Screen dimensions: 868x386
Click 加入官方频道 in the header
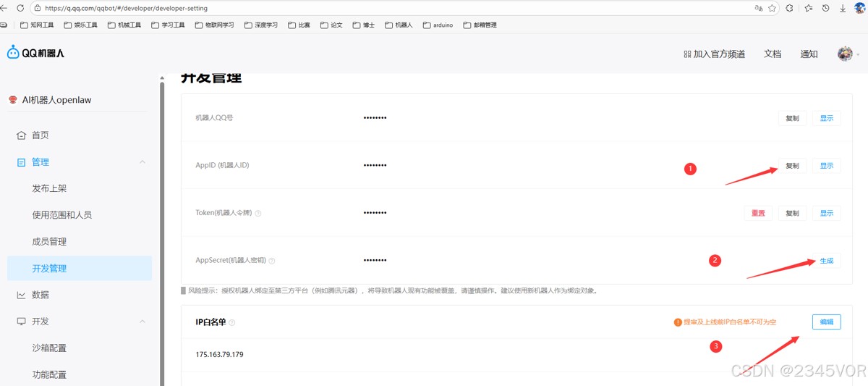714,54
